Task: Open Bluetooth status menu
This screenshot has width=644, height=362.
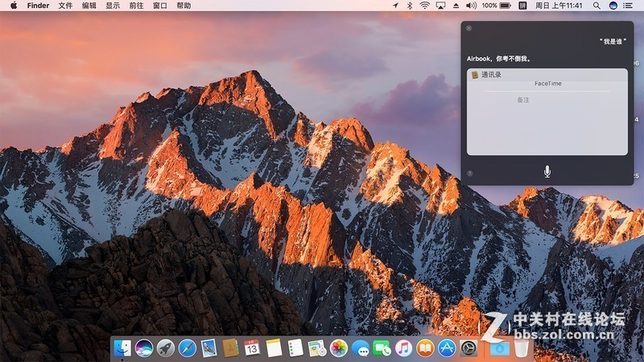Action: click(x=410, y=6)
